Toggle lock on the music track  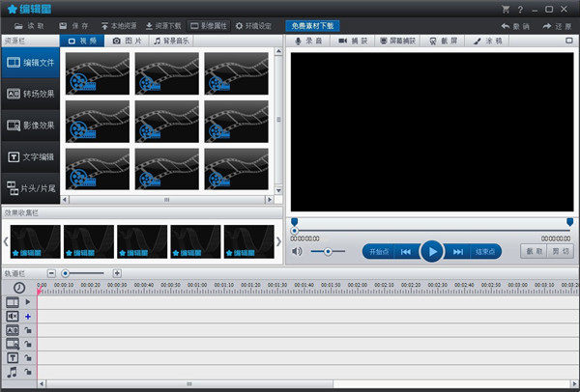coord(28,371)
